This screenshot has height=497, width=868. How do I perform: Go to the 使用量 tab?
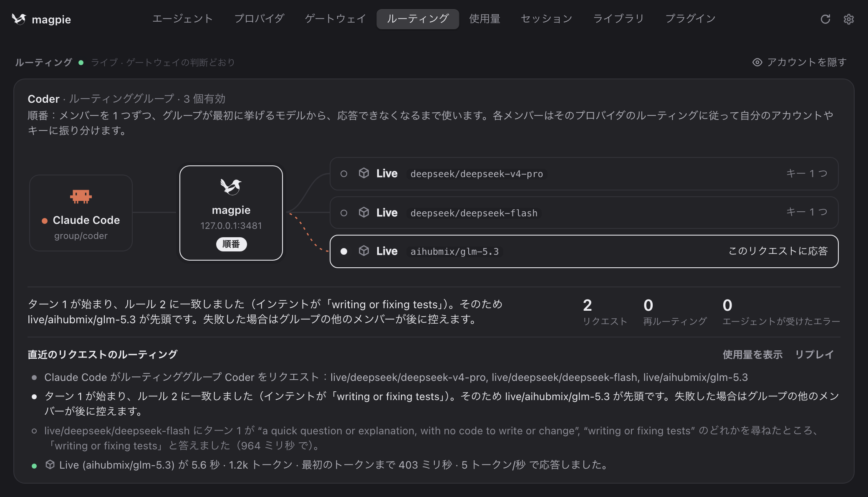point(484,19)
